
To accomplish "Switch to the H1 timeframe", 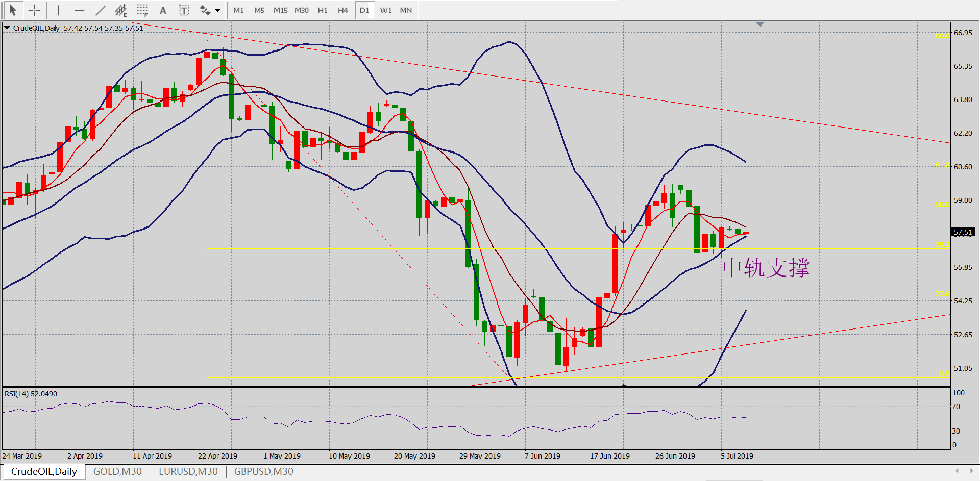I will click(323, 10).
